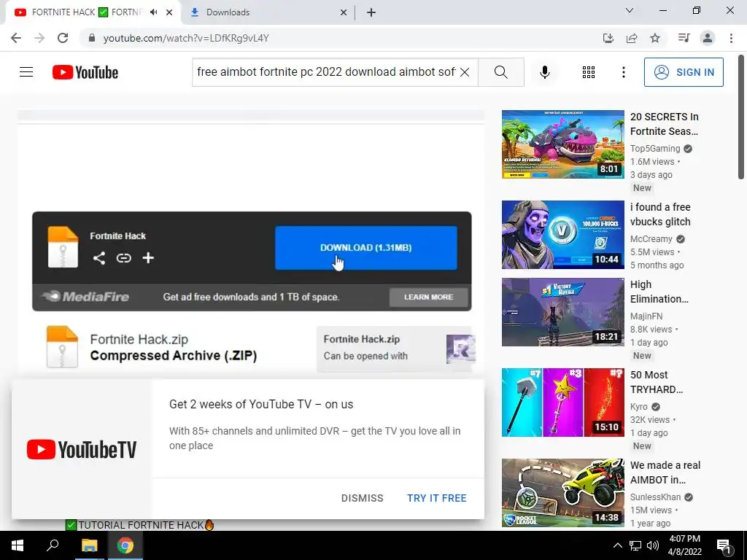
Task: Click the Kyro channel name
Action: click(639, 407)
